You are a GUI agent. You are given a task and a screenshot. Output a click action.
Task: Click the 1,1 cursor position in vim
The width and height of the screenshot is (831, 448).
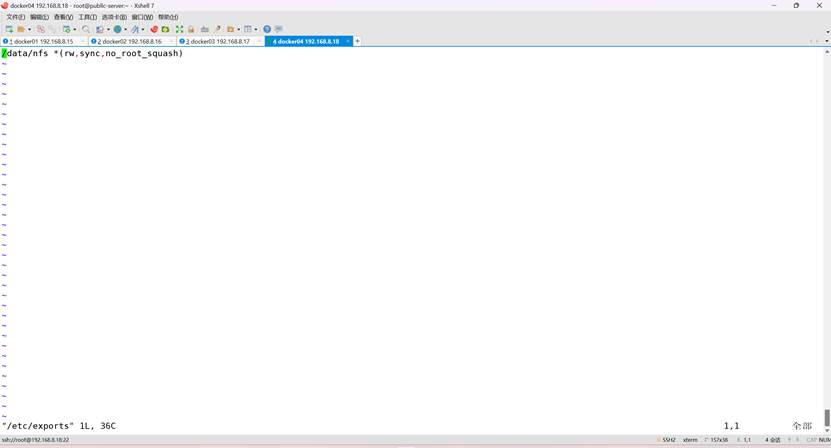(x=731, y=426)
